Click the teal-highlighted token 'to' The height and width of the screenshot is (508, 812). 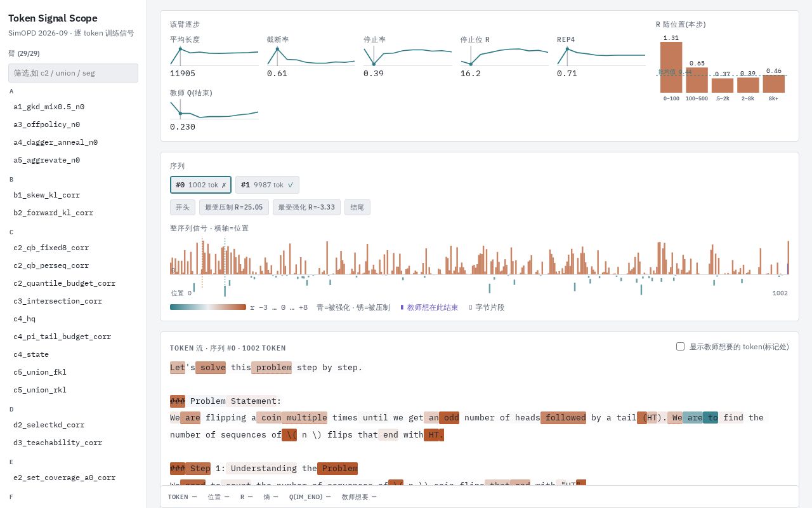pos(710,418)
